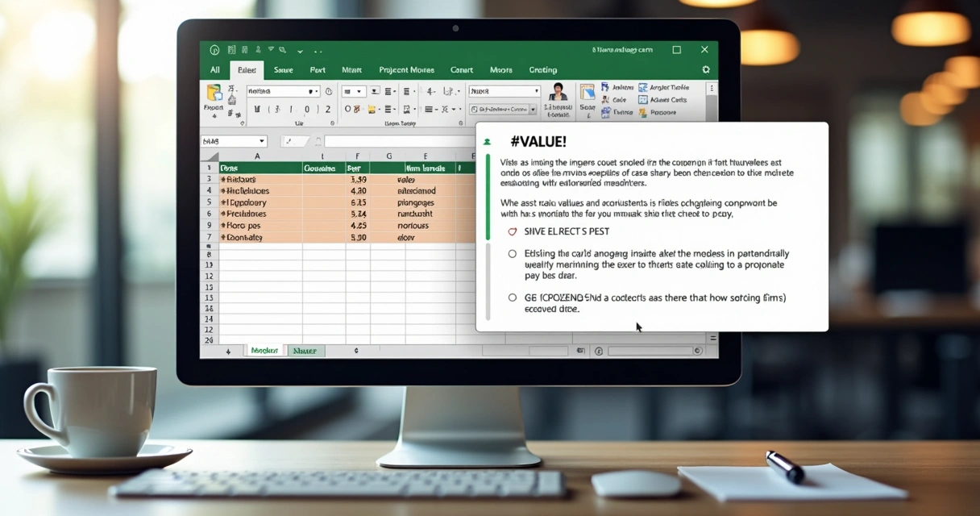
Task: Click the icon beside Arglar Tuble
Action: (x=643, y=87)
